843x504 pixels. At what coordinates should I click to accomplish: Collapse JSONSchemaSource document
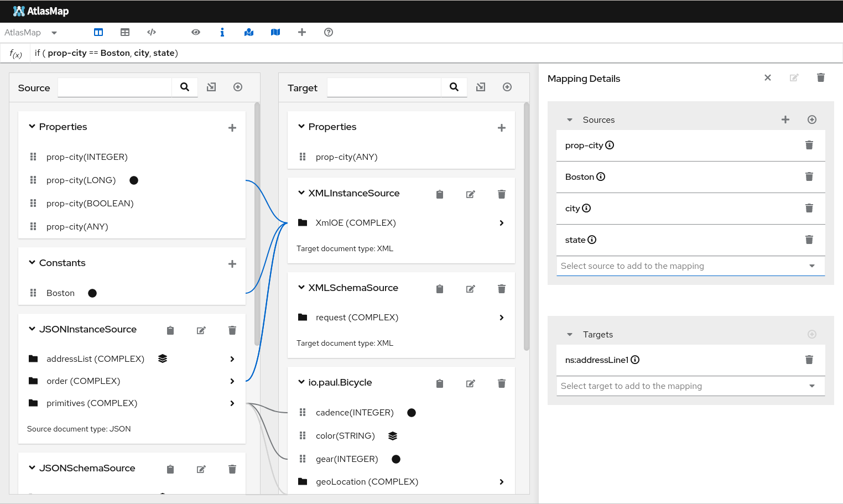click(x=32, y=468)
